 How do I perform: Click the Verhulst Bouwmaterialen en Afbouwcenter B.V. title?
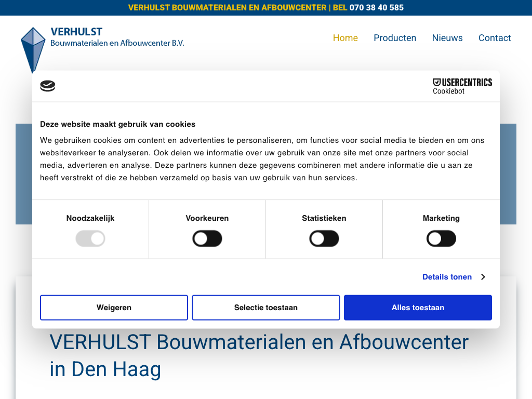point(117,37)
